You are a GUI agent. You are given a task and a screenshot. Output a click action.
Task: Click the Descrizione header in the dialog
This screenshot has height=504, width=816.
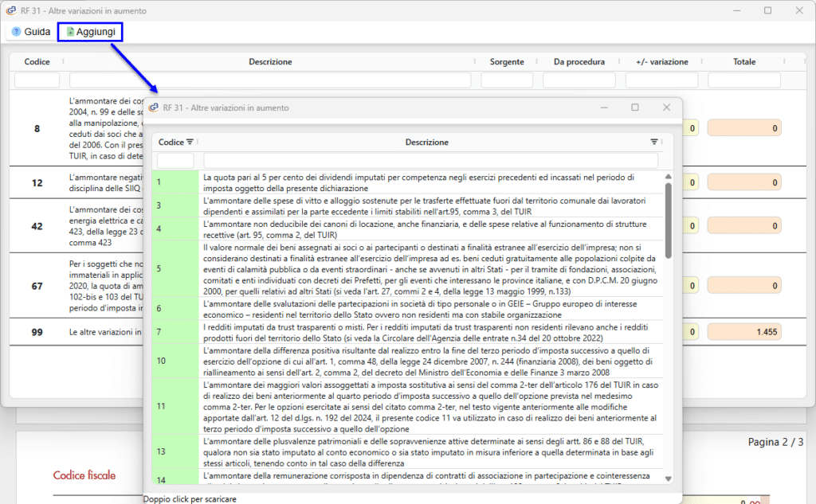[427, 142]
